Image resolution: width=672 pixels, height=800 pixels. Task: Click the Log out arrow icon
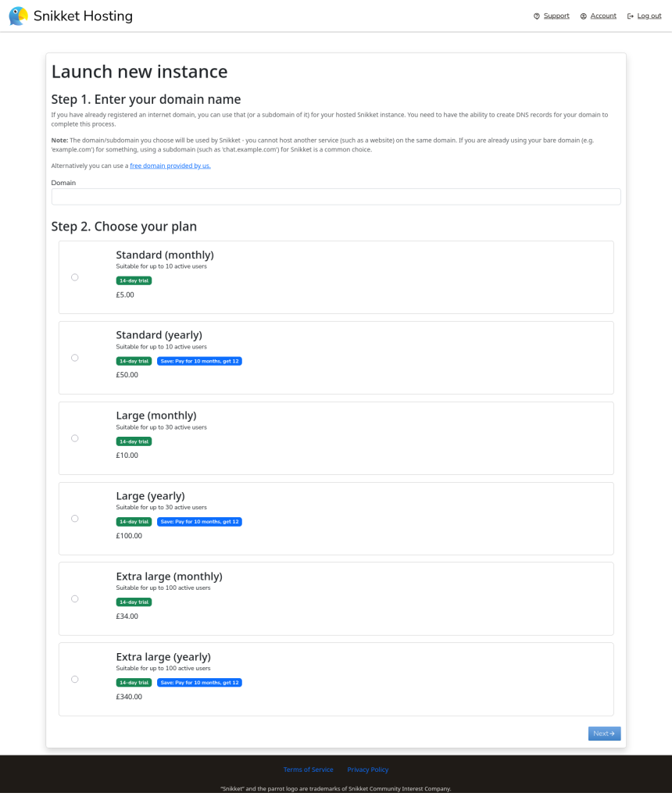pyautogui.click(x=631, y=16)
